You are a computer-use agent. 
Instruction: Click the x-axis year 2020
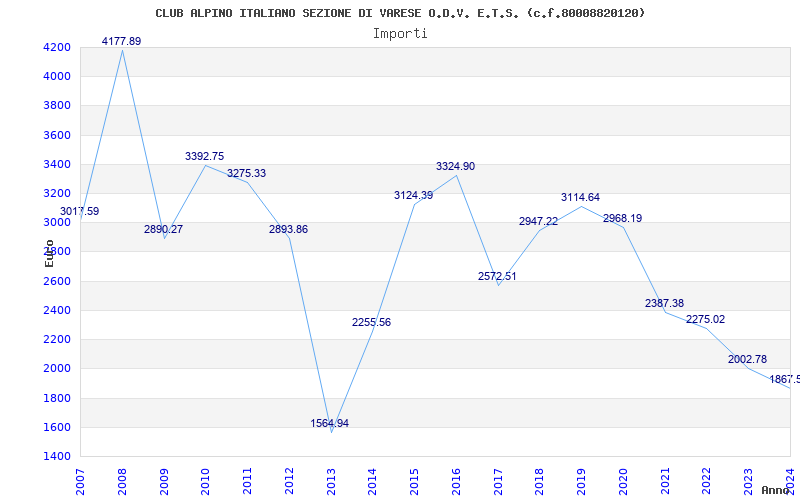coord(623,482)
